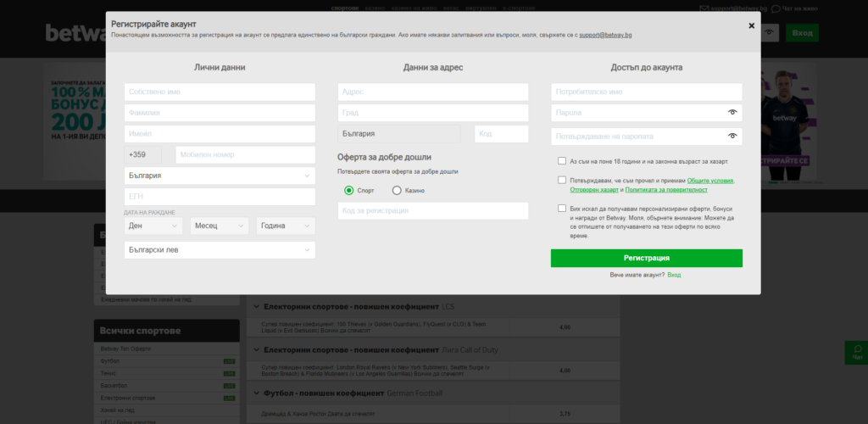Open the Политиката за поверителност link

point(666,189)
